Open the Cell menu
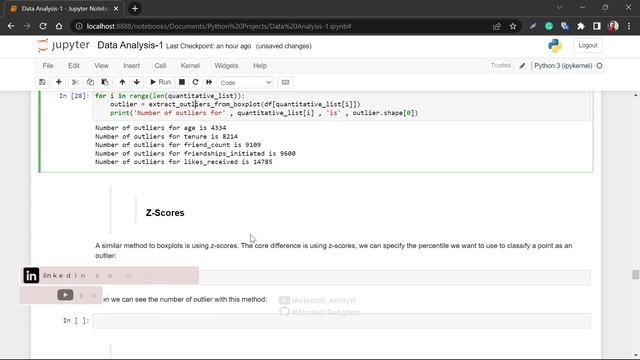Image resolution: width=640 pixels, height=360 pixels. (160, 66)
